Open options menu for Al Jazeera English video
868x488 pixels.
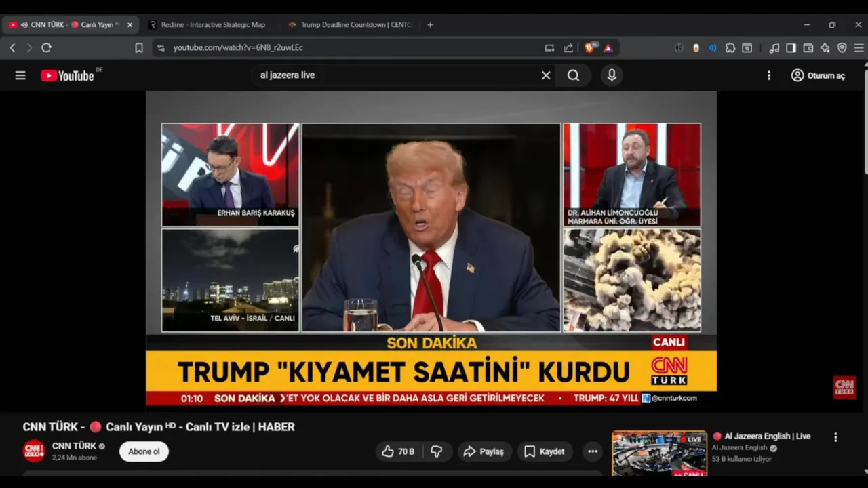pos(835,437)
